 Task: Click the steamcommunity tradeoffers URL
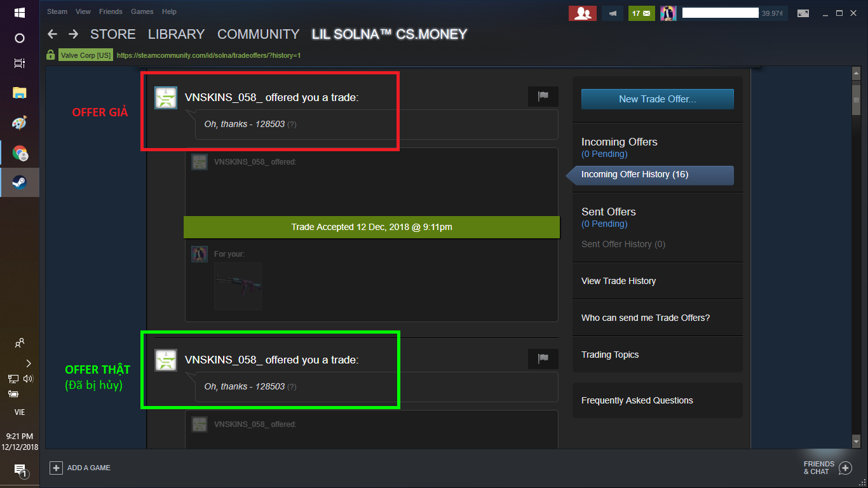tap(208, 55)
